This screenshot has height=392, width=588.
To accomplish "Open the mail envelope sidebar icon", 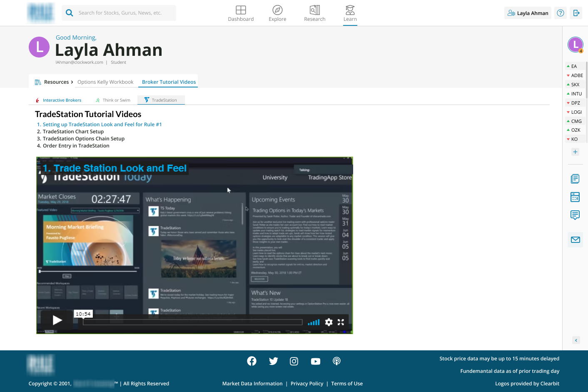I will click(x=576, y=240).
